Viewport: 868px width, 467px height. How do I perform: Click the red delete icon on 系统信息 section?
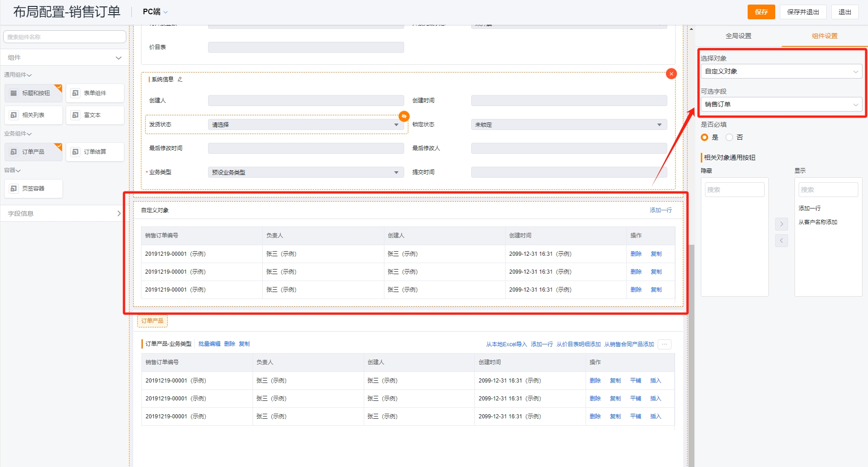pyautogui.click(x=671, y=74)
